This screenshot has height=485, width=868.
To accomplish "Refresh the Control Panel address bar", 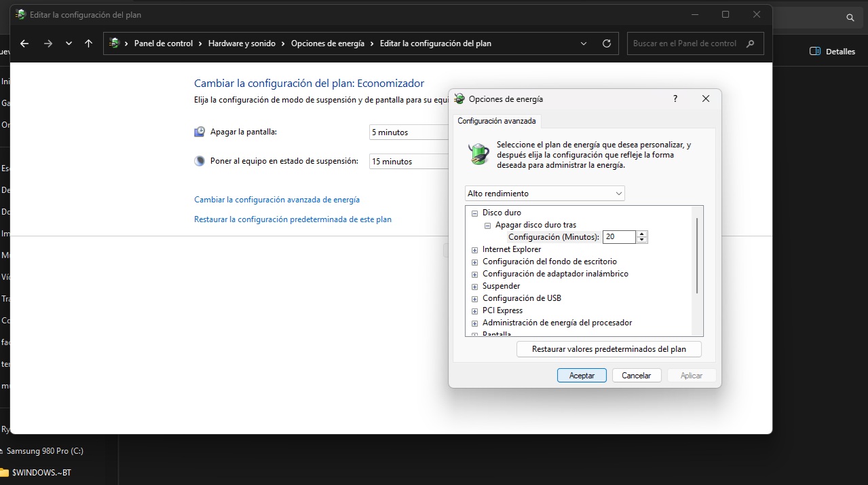I will click(607, 43).
